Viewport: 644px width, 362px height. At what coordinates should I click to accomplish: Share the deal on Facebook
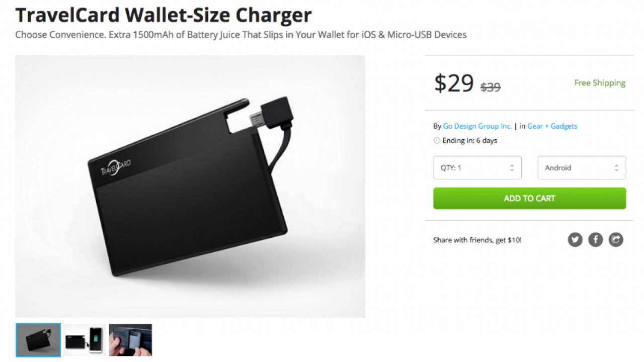tap(596, 239)
